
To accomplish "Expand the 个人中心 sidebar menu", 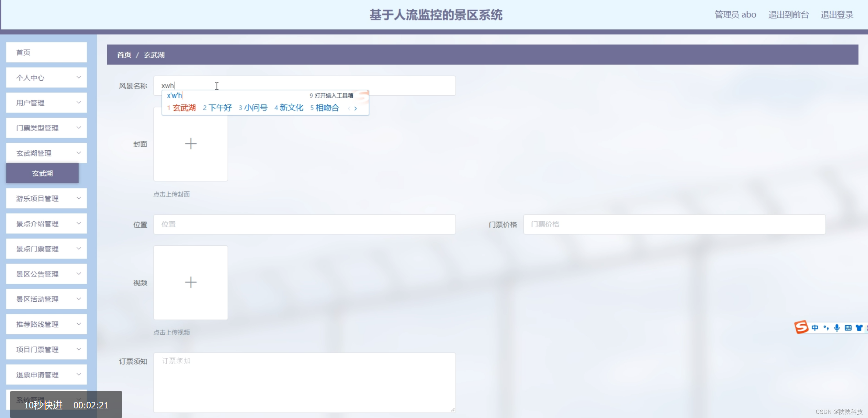I will 46,78.
